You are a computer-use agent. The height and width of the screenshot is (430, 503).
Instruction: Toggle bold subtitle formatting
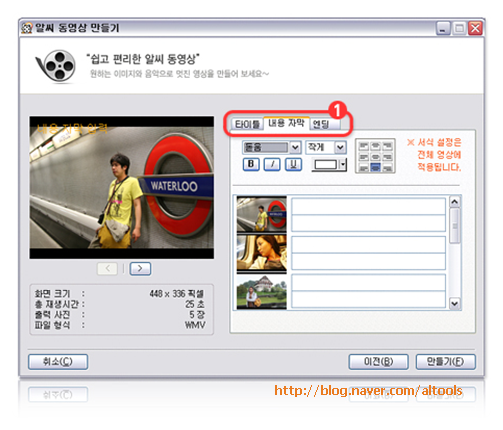pos(251,164)
